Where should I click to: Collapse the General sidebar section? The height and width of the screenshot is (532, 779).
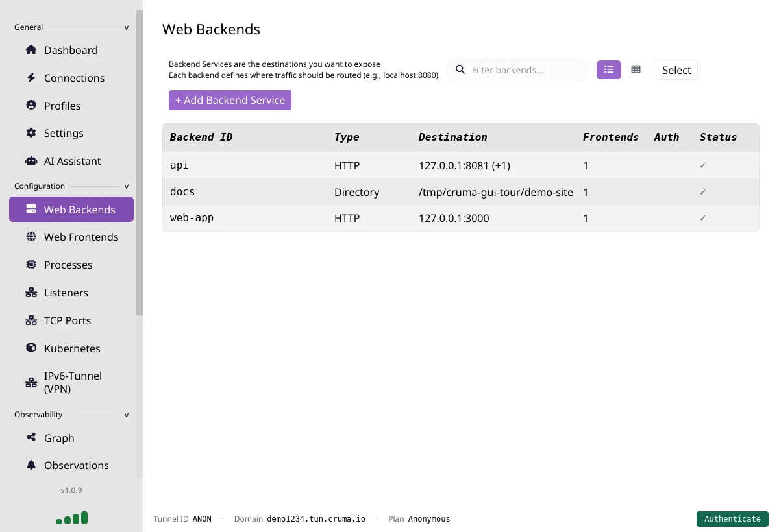coord(127,27)
